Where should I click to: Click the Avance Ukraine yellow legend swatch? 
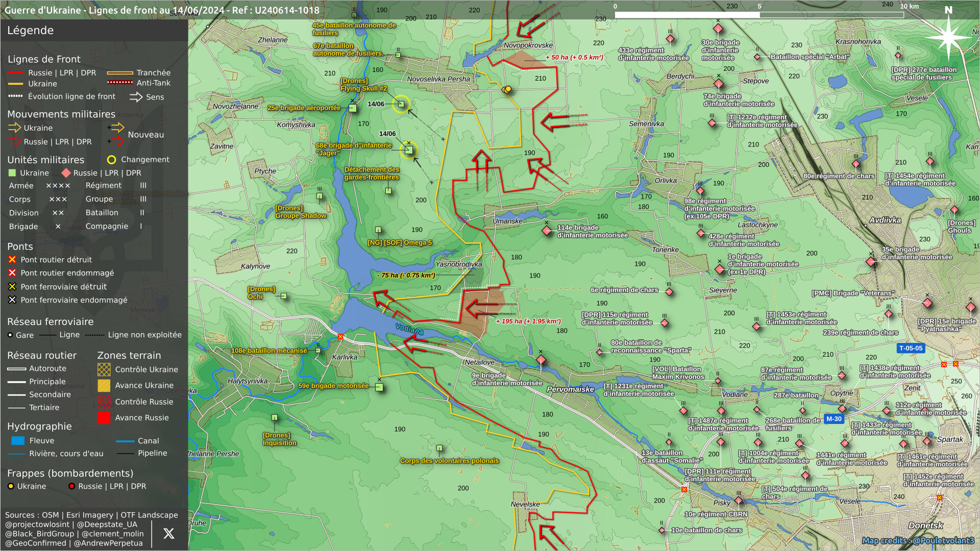click(104, 386)
